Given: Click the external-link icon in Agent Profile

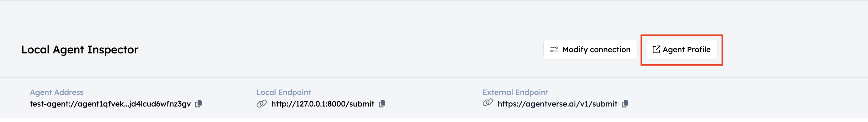Looking at the screenshot, I should click(656, 50).
